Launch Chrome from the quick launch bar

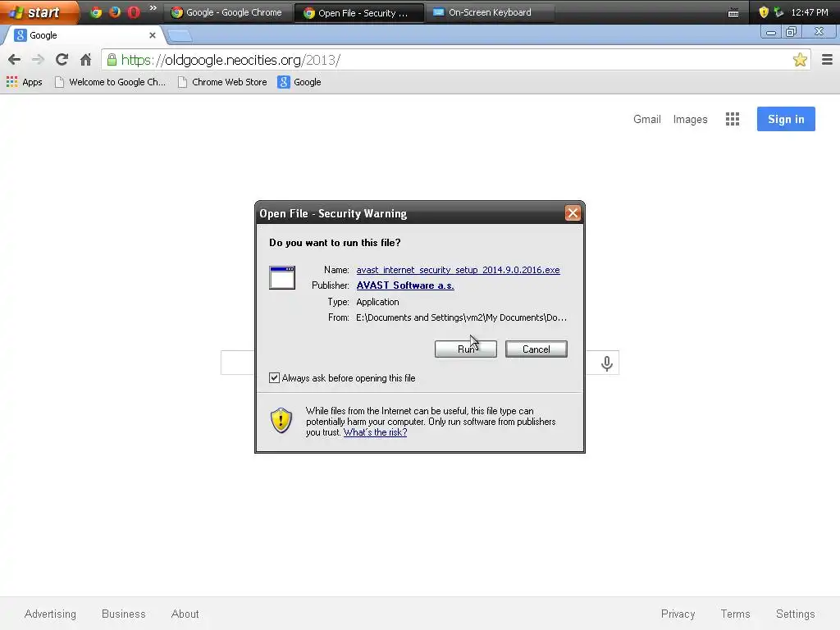click(96, 11)
